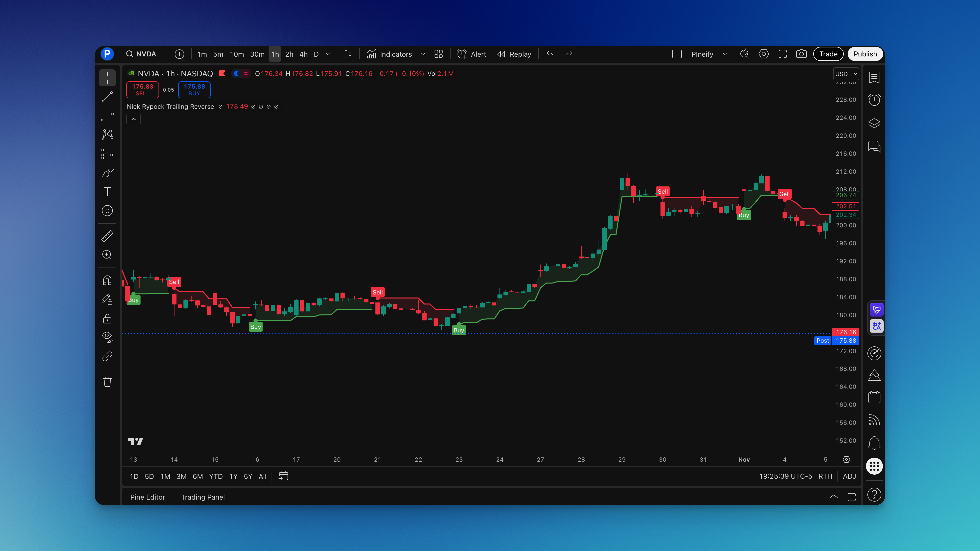980x551 pixels.
Task: Take a chart snapshot with camera icon
Action: click(x=802, y=54)
